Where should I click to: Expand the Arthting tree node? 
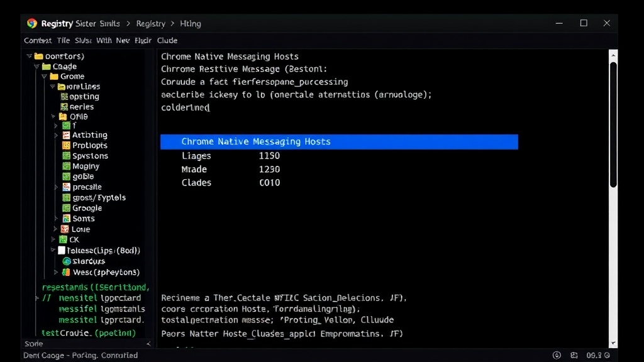[56, 135]
